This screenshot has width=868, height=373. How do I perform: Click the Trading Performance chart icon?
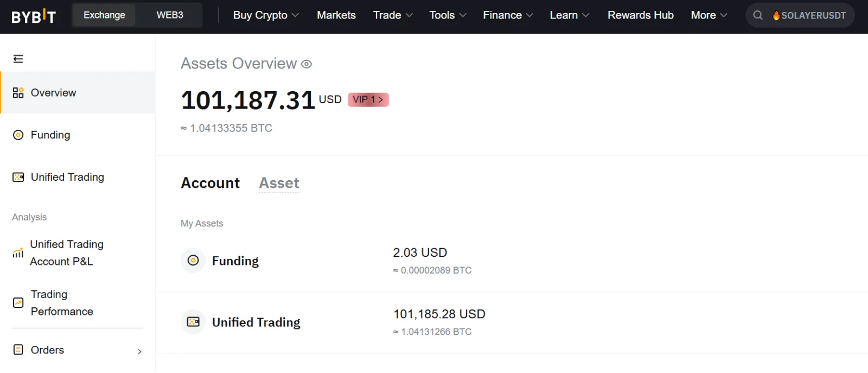point(18,303)
